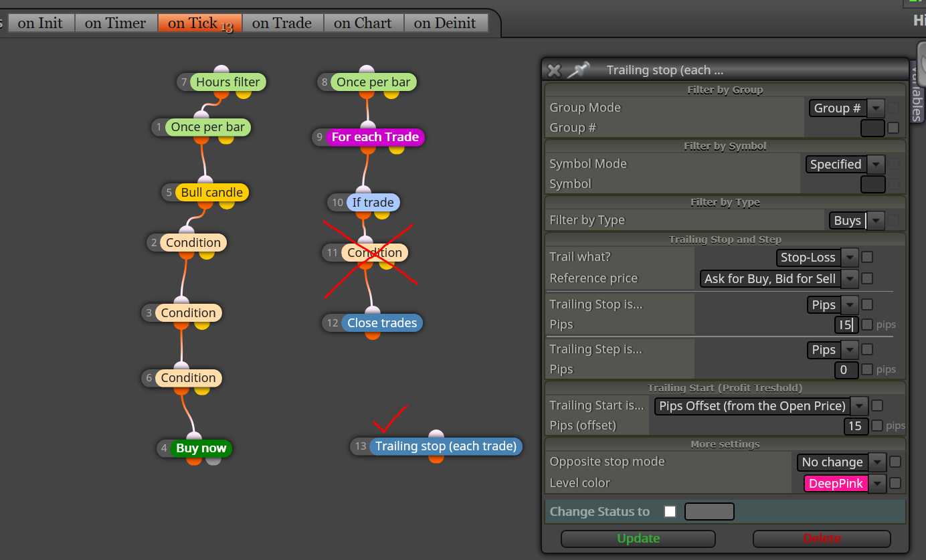Viewport: 926px width, 560px height.
Task: Select the Trailing stop (each trade) block
Action: click(x=446, y=446)
